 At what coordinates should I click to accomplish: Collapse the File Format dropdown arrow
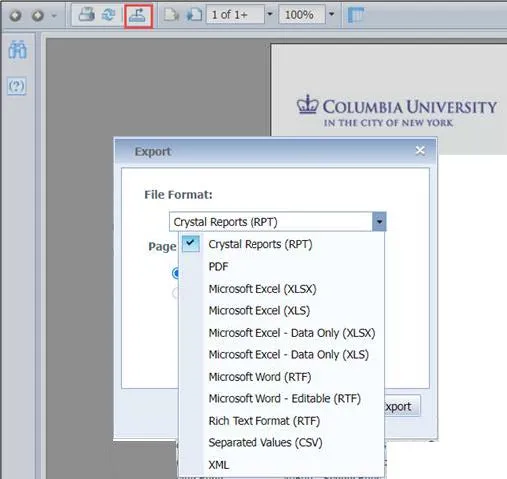pyautogui.click(x=379, y=222)
